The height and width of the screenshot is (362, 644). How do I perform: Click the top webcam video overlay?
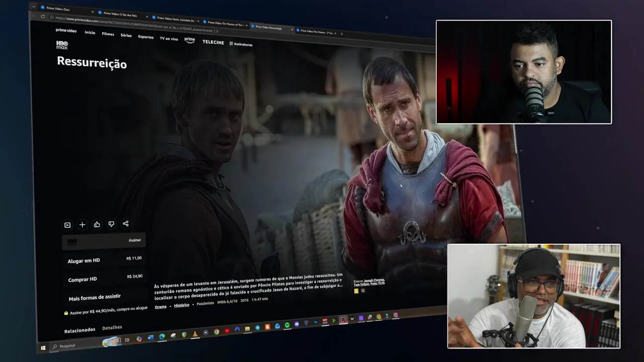[524, 72]
